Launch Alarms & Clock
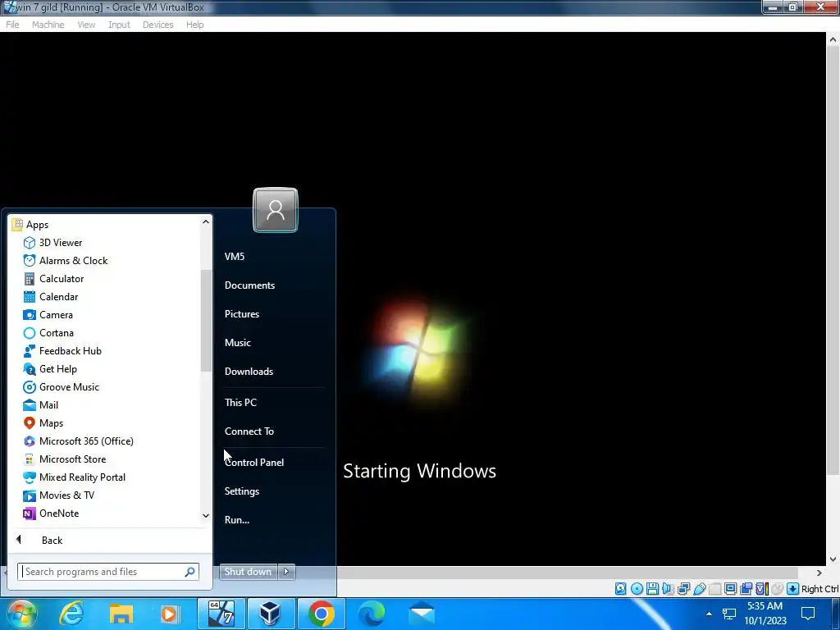Image resolution: width=840 pixels, height=630 pixels. [66, 261]
